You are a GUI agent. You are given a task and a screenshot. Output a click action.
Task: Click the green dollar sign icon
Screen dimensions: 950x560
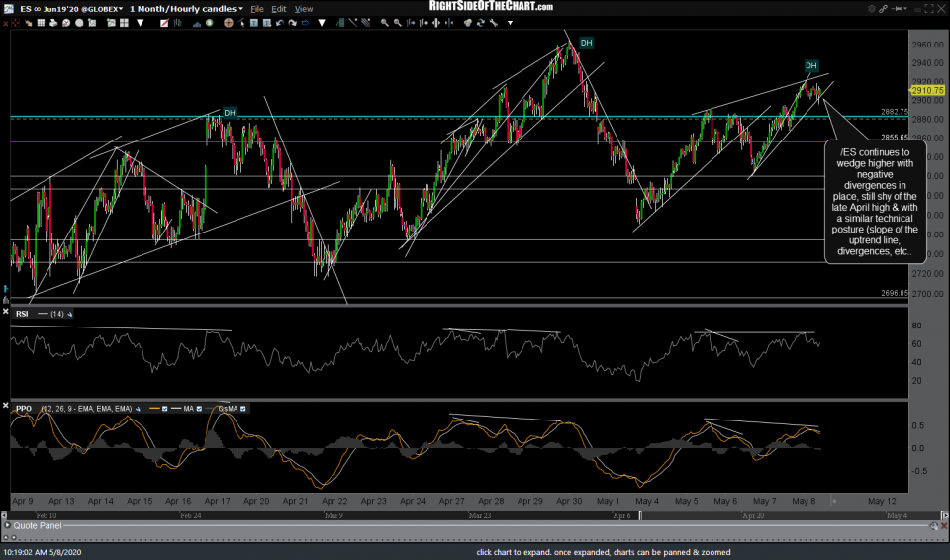click(x=209, y=23)
